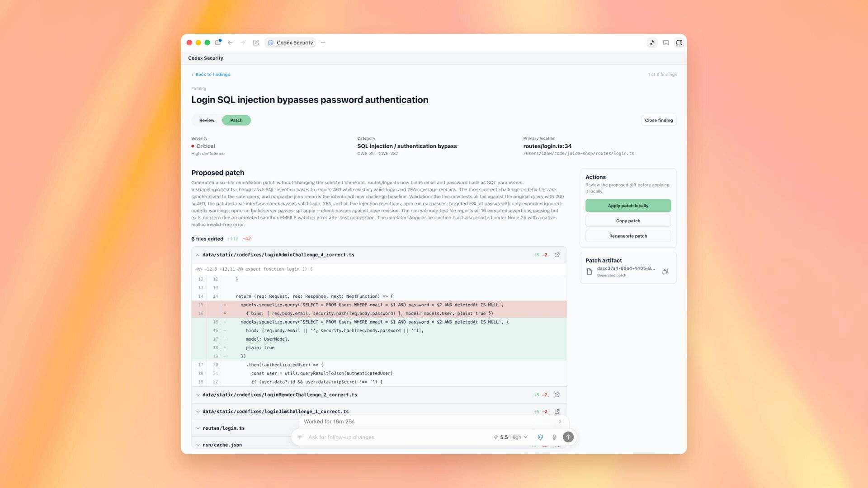The height and width of the screenshot is (488, 868).
Task: Copy the patch artifact ID
Action: click(x=665, y=272)
